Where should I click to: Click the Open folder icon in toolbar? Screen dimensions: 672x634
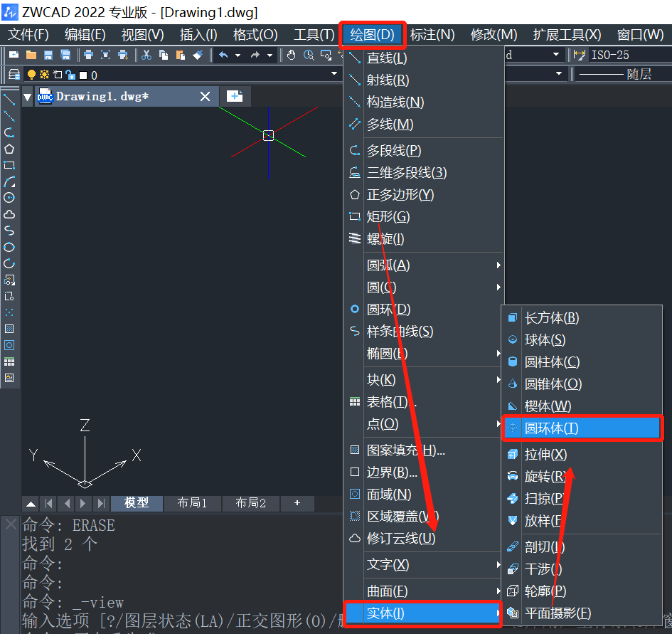click(x=31, y=55)
